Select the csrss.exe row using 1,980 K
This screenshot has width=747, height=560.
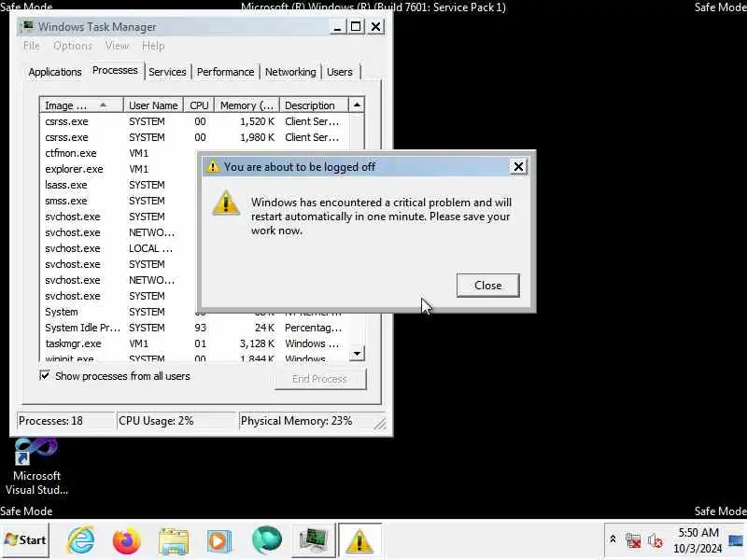[x=195, y=137]
